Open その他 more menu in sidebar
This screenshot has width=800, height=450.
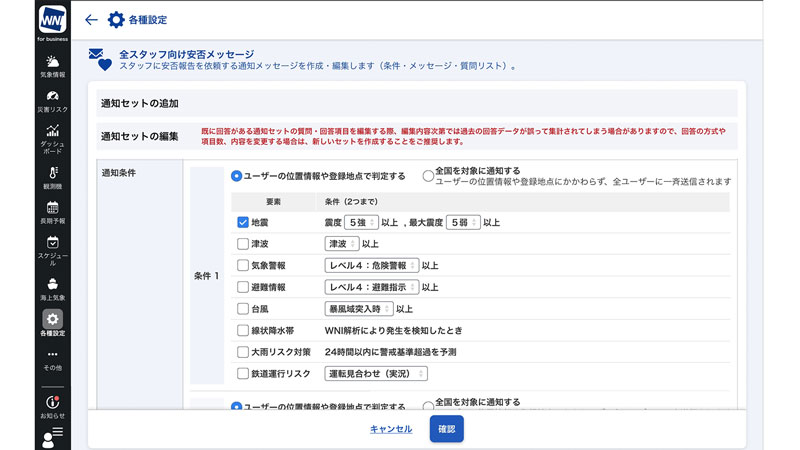point(52,359)
